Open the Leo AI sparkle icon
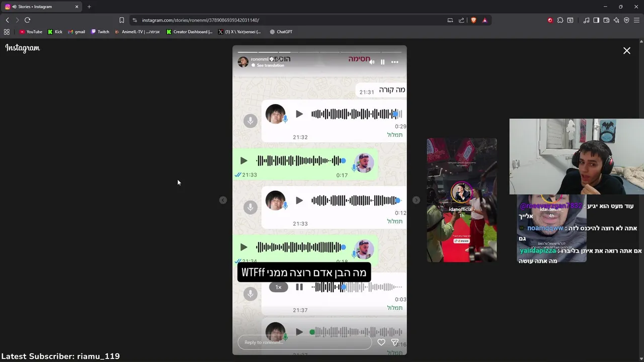This screenshot has width=644, height=362. (x=616, y=20)
